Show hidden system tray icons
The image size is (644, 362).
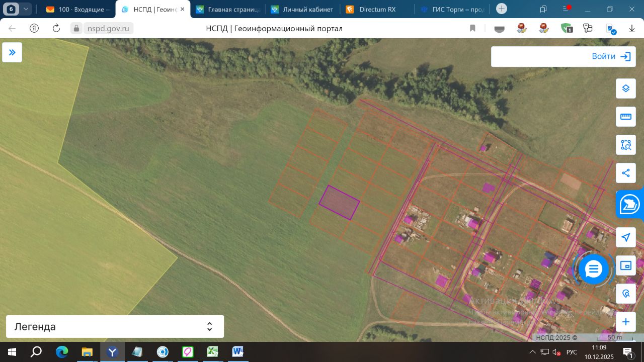tap(533, 352)
